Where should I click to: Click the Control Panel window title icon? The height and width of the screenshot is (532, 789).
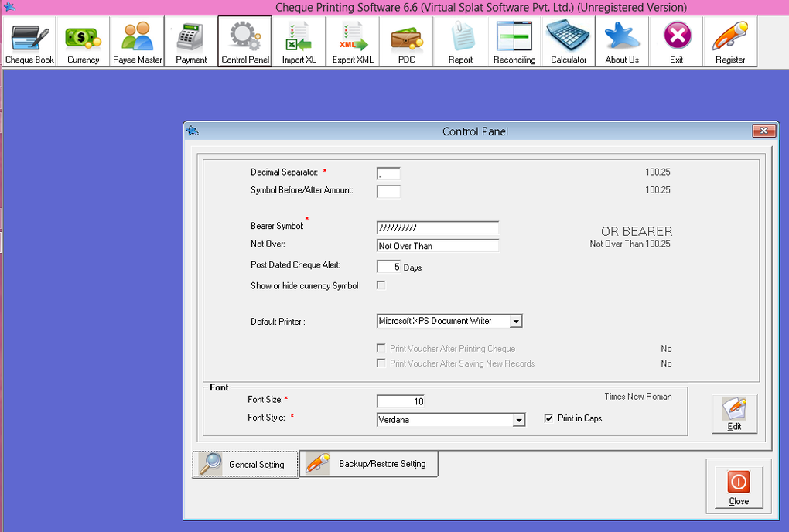pos(192,131)
